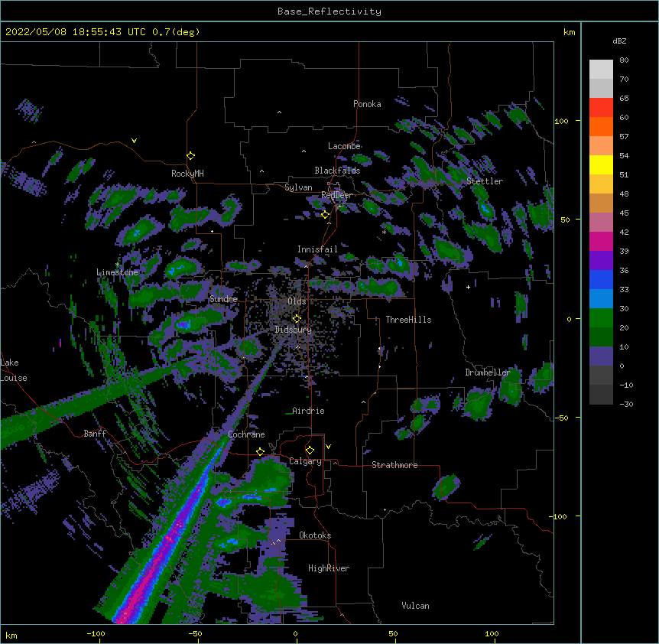Click the Okotoks label

(315, 535)
